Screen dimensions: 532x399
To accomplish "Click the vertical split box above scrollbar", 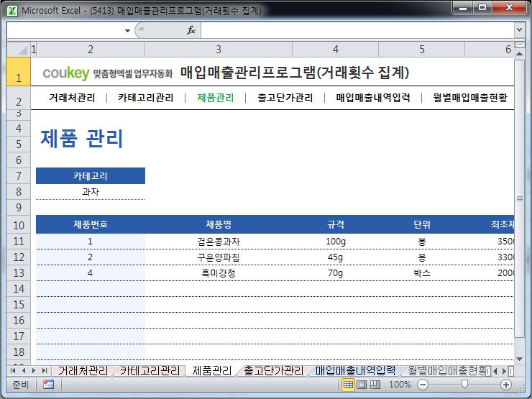I will pyautogui.click(x=520, y=45).
